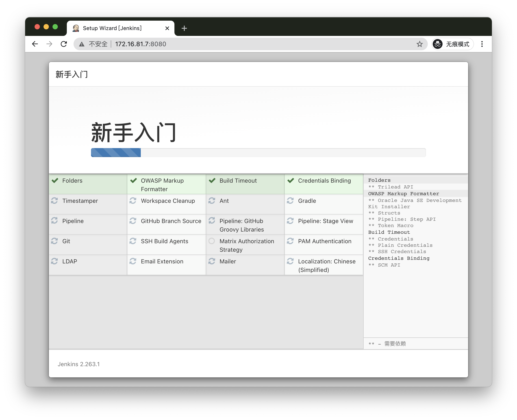Viewport: 517px width, 420px height.
Task: Select the GitHub Branch Source plugin name
Action: tap(171, 221)
